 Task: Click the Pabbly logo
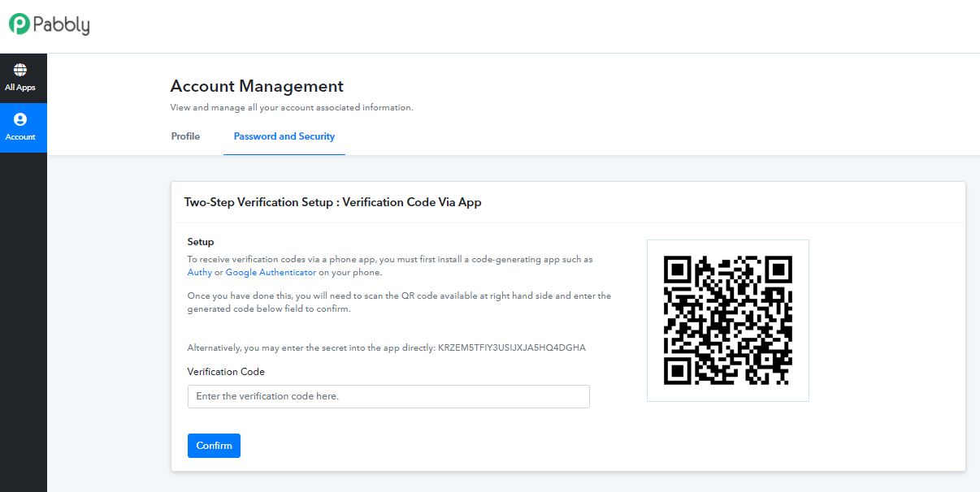[x=50, y=25]
